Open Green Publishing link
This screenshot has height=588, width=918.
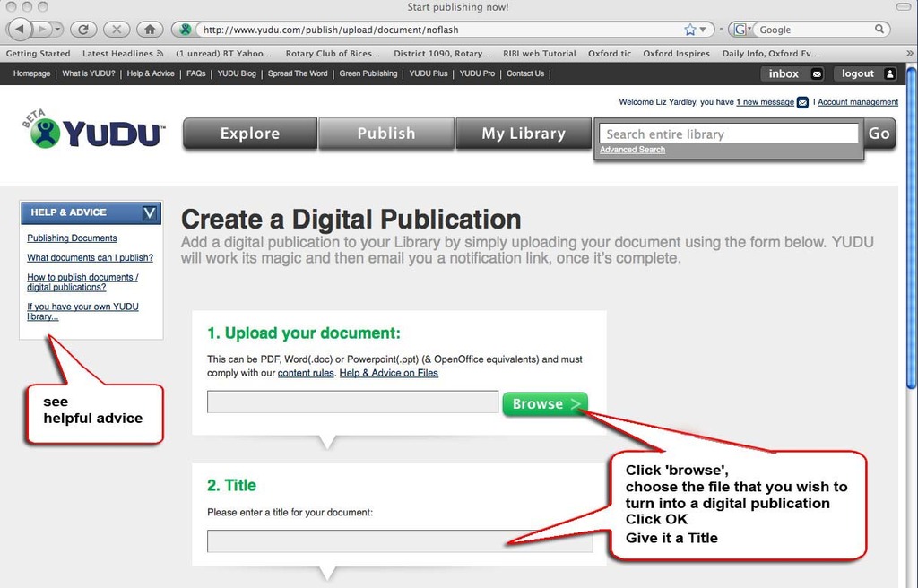(x=368, y=73)
